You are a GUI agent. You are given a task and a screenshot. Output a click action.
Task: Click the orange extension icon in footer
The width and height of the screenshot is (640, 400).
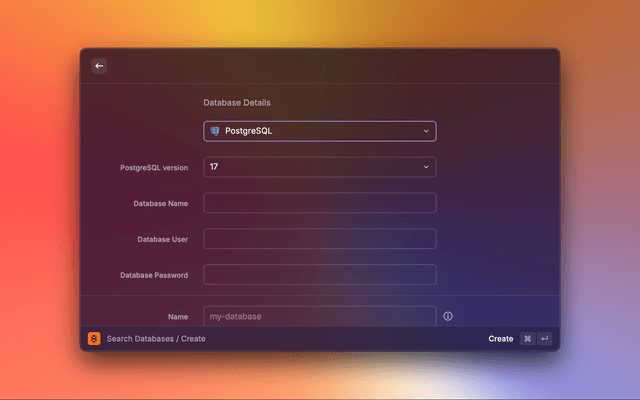[94, 339]
